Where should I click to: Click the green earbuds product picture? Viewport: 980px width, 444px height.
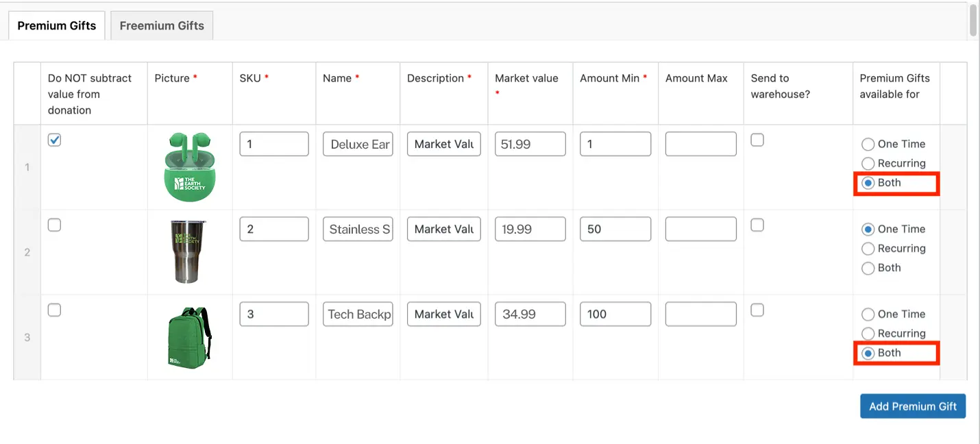(x=187, y=166)
